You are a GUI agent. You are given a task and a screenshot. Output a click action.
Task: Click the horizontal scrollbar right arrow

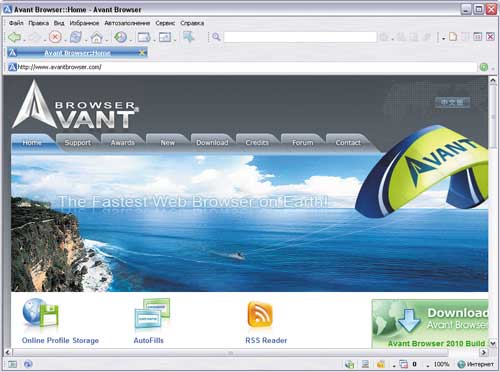click(484, 352)
